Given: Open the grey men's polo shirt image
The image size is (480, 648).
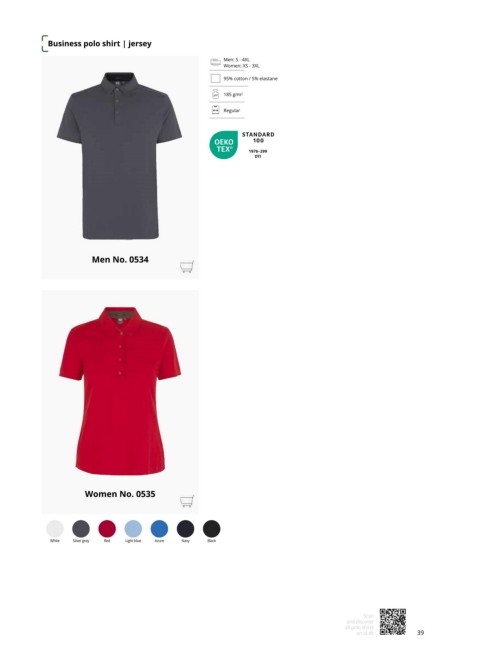Looking at the screenshot, I should (119, 155).
